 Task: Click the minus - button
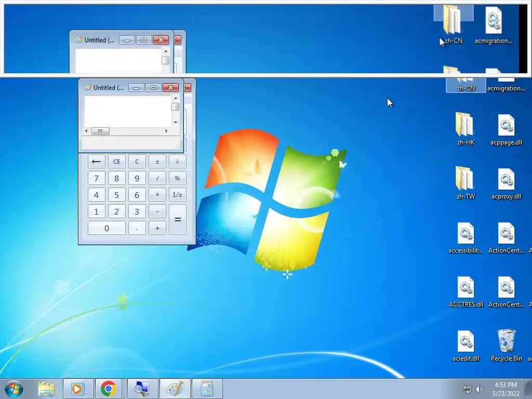[157, 211]
